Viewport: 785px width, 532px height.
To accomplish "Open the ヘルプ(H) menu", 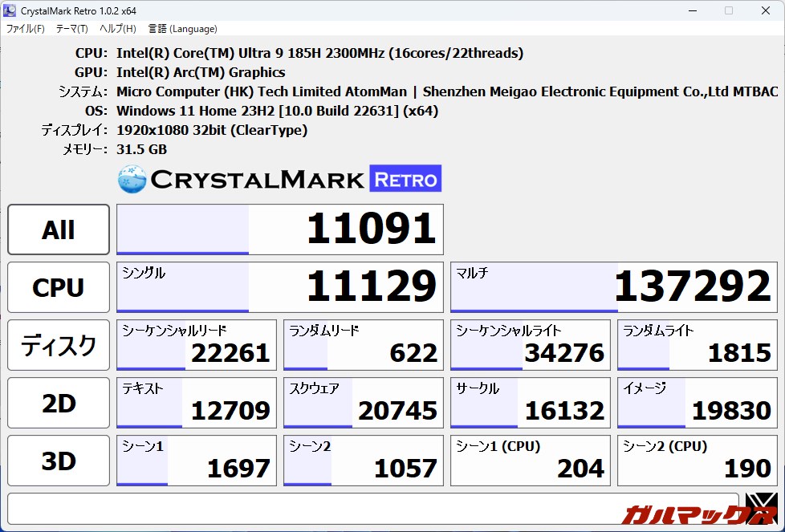I will click(x=117, y=29).
